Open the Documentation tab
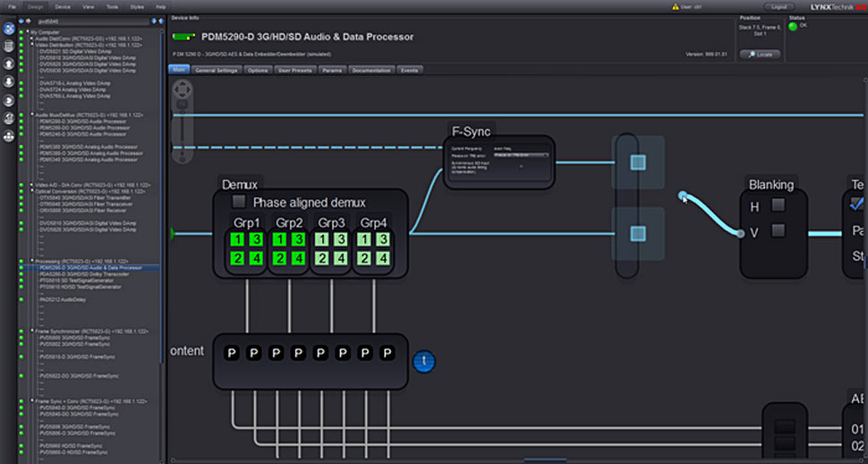 372,71
